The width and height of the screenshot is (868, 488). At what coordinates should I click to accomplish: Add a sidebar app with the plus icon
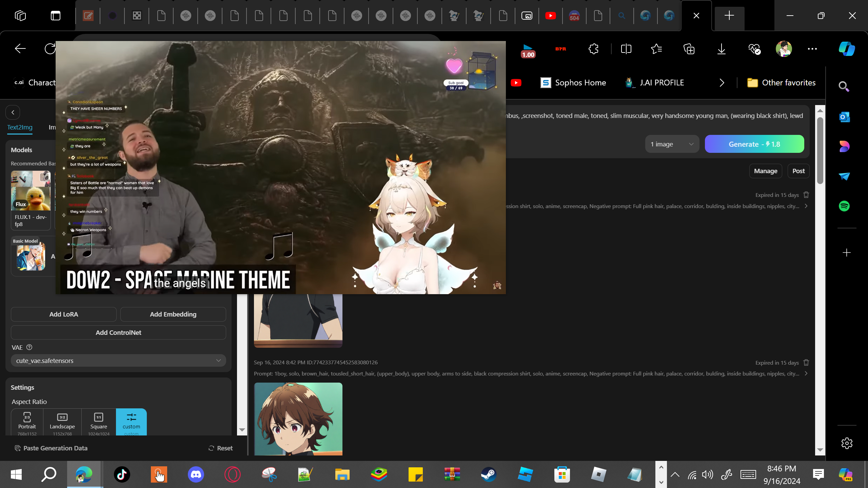click(847, 253)
